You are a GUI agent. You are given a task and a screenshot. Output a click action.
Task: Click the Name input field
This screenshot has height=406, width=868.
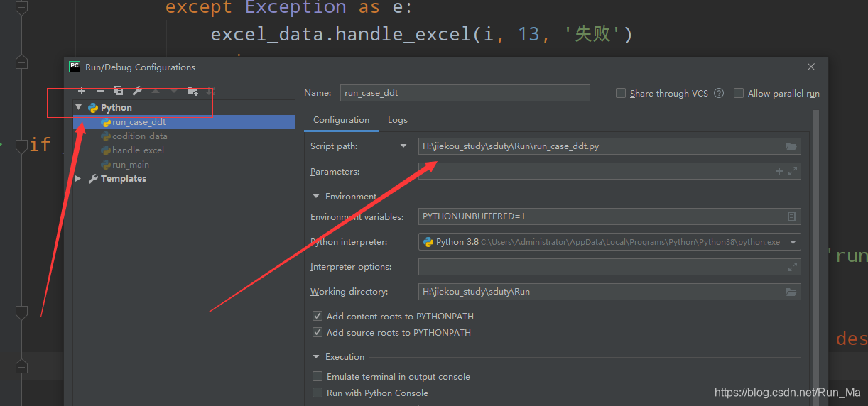(465, 93)
